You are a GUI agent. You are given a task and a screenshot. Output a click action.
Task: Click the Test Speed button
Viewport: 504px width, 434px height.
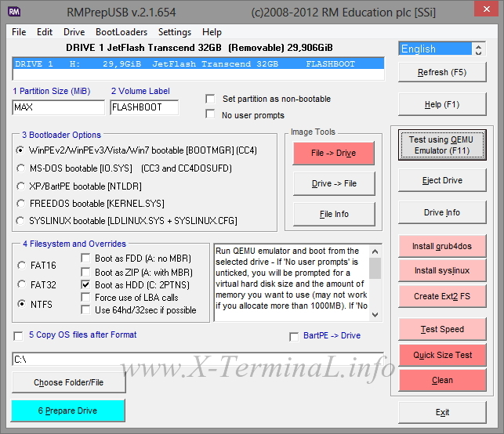click(x=442, y=329)
